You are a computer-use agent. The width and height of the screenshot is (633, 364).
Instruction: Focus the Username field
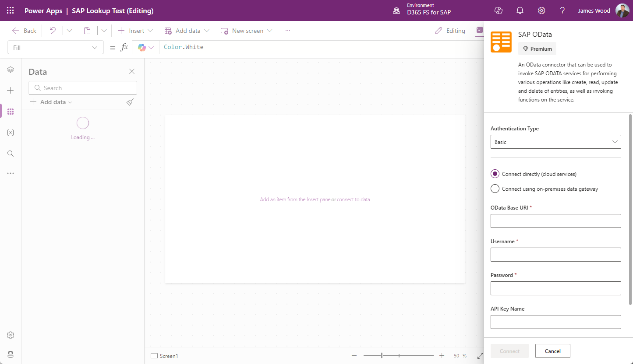click(556, 255)
